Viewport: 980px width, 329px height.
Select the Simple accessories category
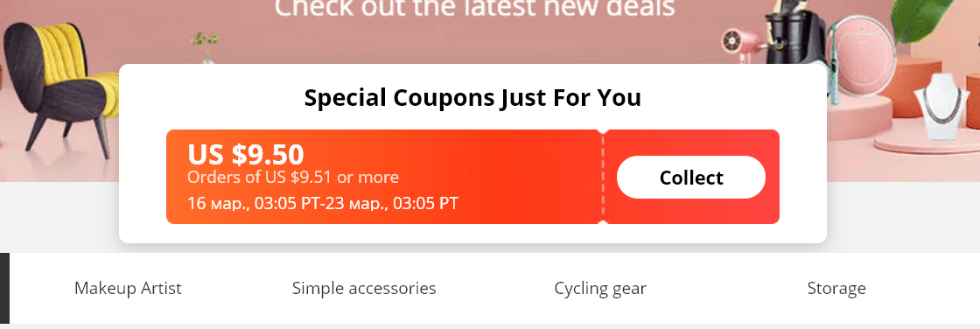click(x=364, y=289)
